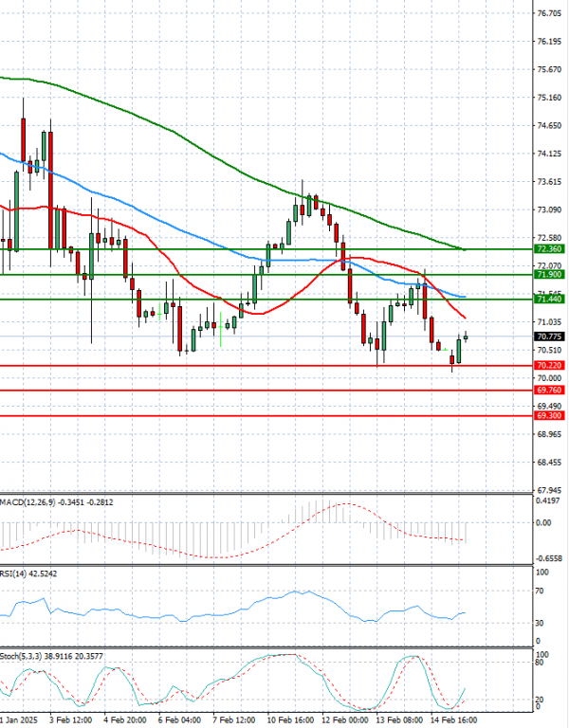The width and height of the screenshot is (569, 728).
Task: Select the red 70.220 support level label
Action: click(549, 366)
